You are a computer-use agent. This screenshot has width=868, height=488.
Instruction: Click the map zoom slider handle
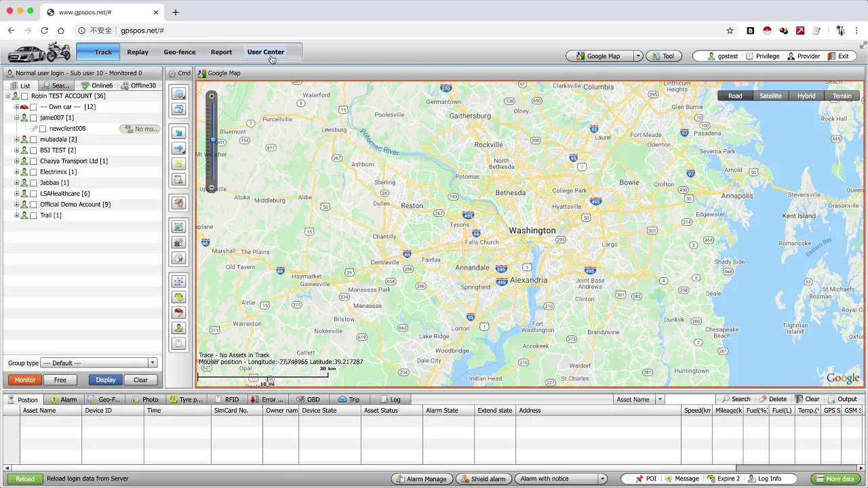pyautogui.click(x=212, y=140)
